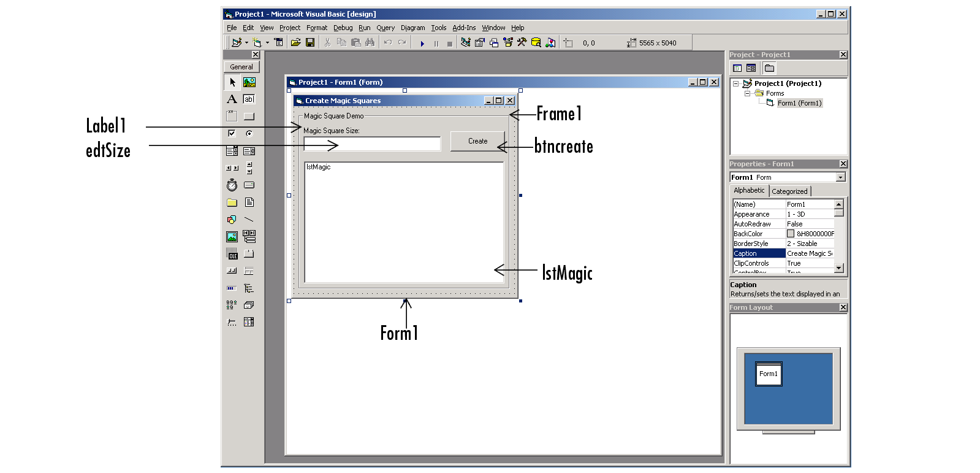Select the TreeView control tool

[x=249, y=288]
